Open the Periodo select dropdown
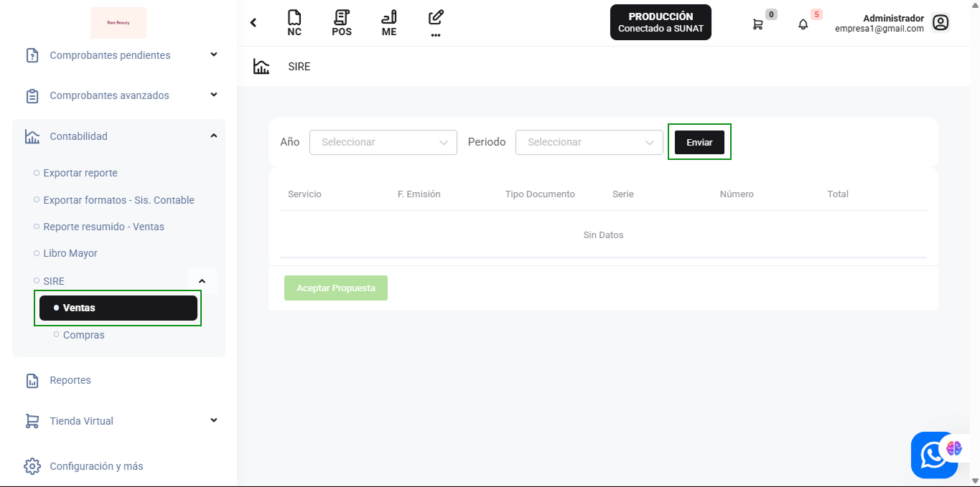 click(589, 142)
